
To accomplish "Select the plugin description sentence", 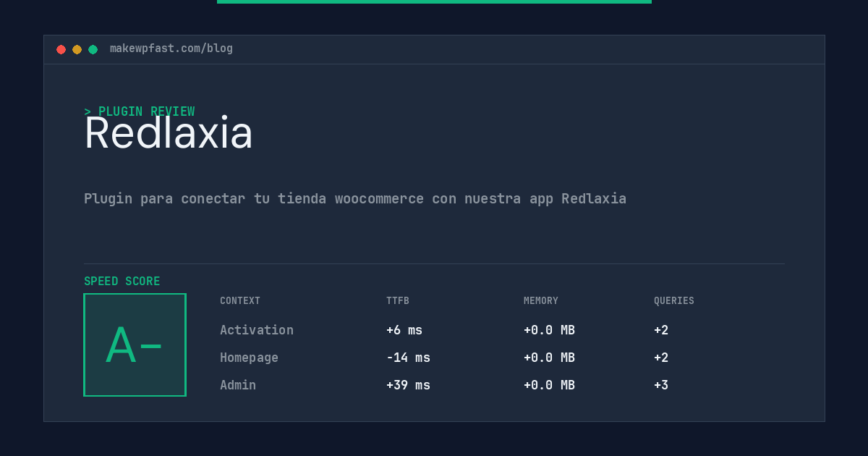I will [355, 198].
